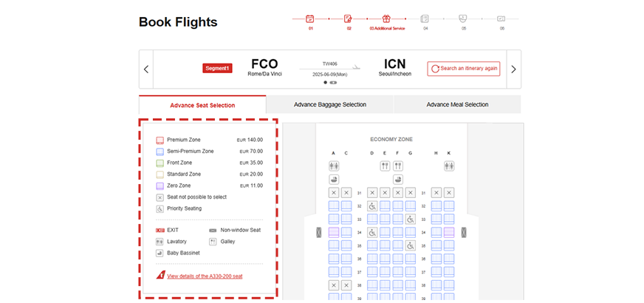Screen dimensions: 644x303
Task: Click the Segment1 red label
Action: pyautogui.click(x=217, y=69)
